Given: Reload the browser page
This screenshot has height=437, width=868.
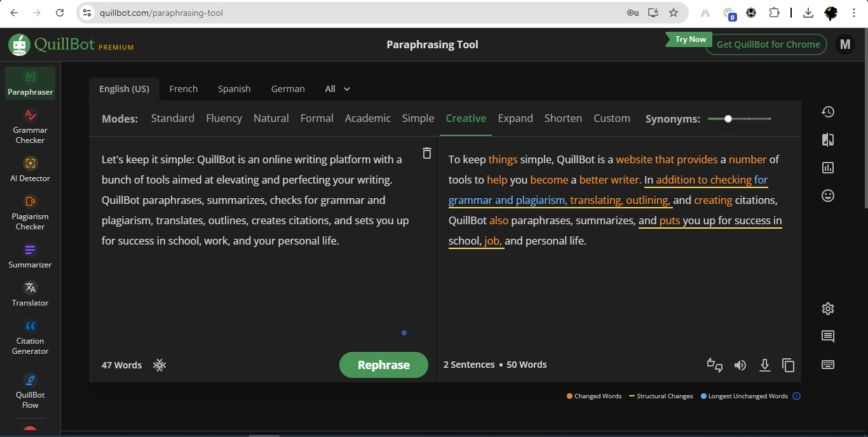Looking at the screenshot, I should pos(60,13).
